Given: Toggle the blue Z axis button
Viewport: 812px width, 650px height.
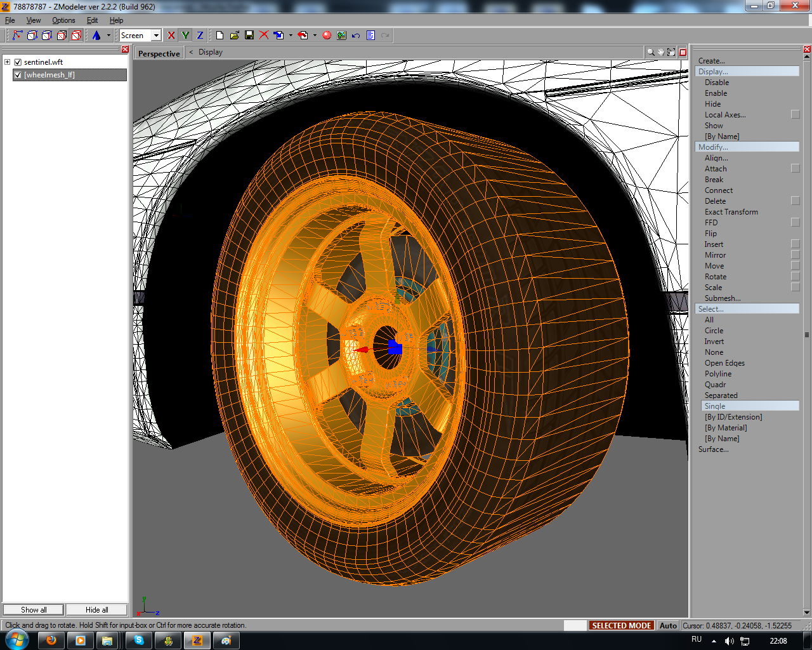Looking at the screenshot, I should [x=200, y=36].
